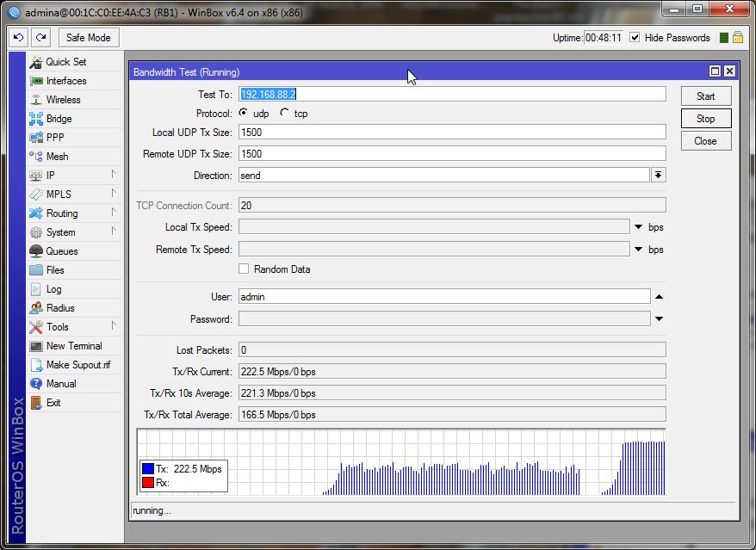Open the Queues menu item

75,251
